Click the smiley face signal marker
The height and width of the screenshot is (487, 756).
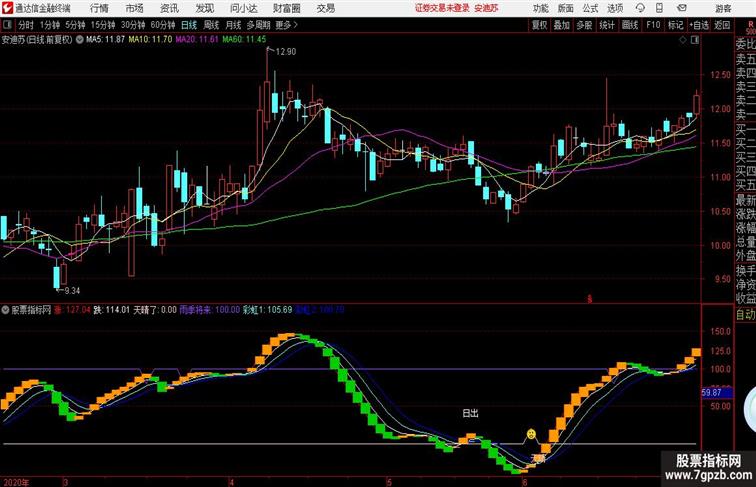530,433
